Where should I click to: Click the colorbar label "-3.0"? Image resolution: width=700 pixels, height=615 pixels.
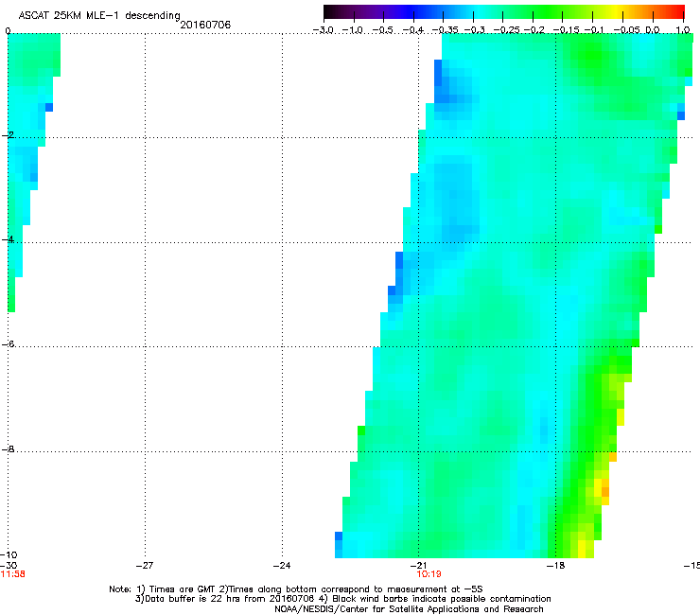coord(323,30)
